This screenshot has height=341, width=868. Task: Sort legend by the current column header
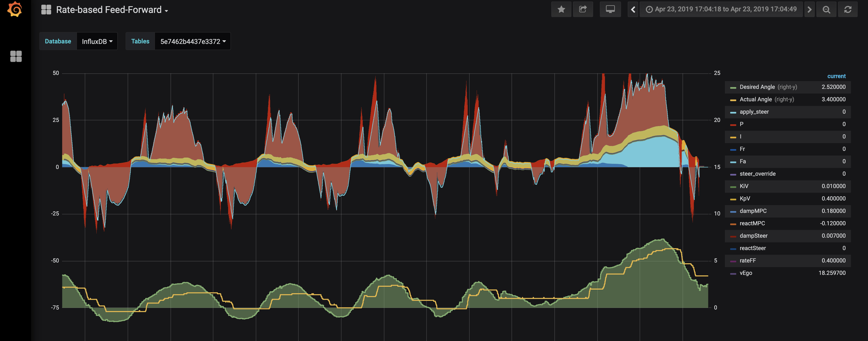(x=836, y=76)
